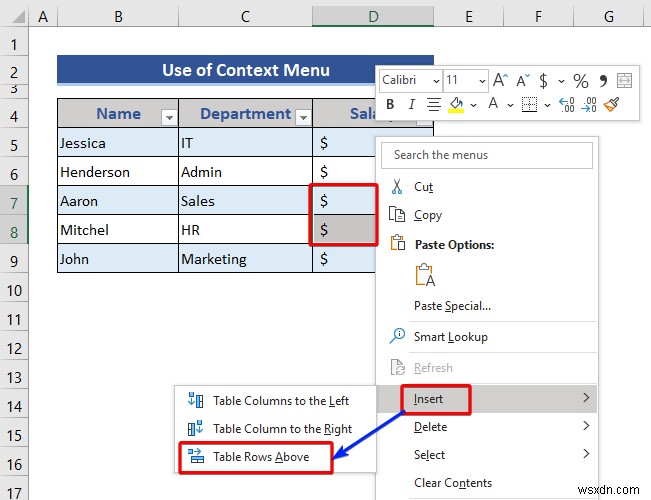The height and width of the screenshot is (500, 651).
Task: Click cell containing Jessica
Action: (x=118, y=143)
